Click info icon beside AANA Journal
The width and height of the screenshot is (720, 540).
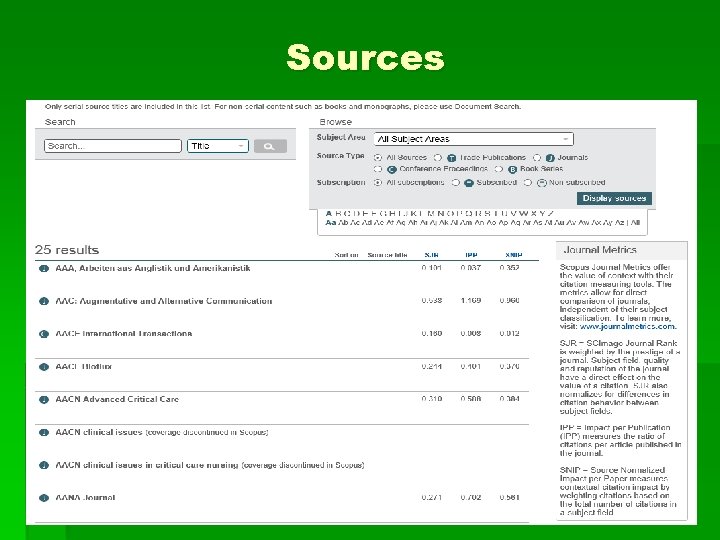pos(44,498)
